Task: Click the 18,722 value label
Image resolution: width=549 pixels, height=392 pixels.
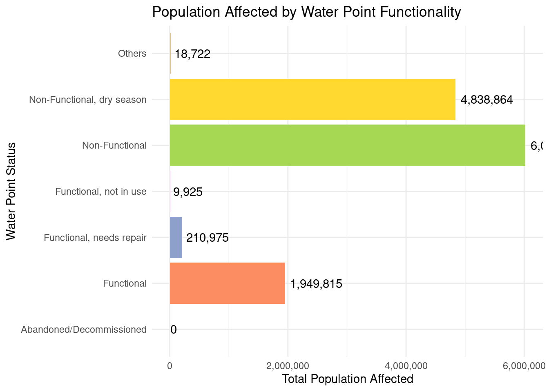Action: pos(192,54)
